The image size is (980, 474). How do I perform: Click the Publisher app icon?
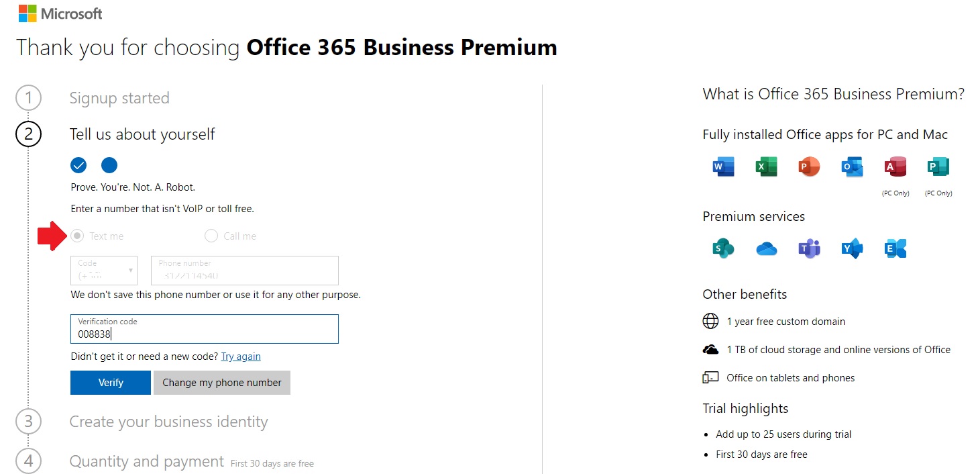point(938,166)
